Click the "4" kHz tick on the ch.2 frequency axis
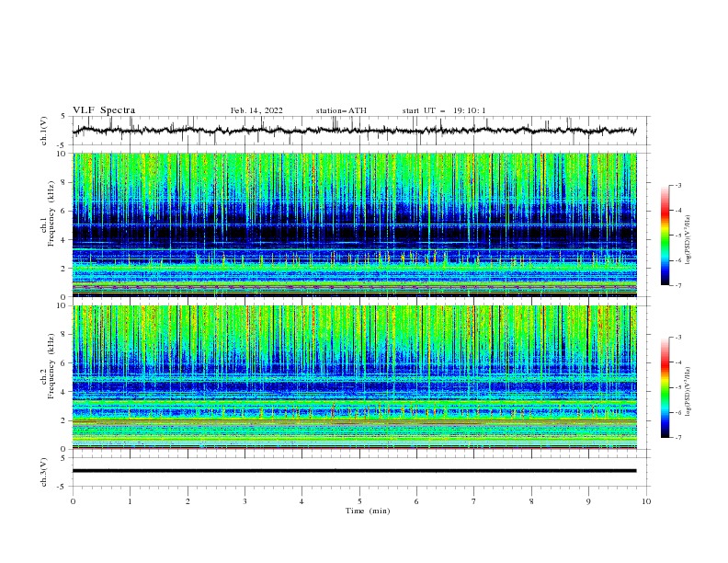This screenshot has height=563, width=728. [x=65, y=392]
